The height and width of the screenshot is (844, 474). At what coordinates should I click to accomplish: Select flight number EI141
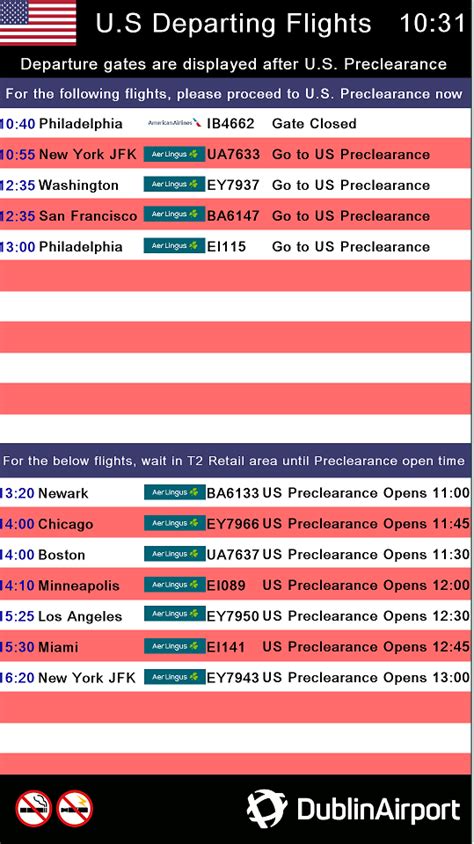pos(225,646)
